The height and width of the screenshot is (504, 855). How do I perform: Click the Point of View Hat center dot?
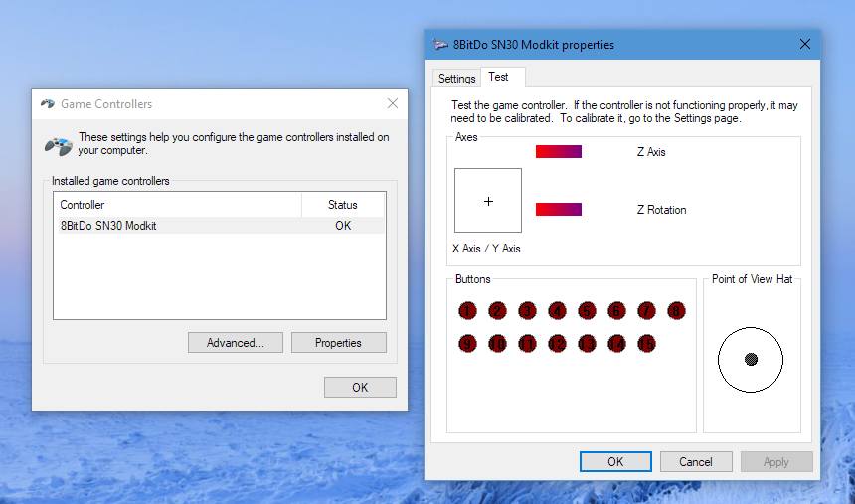click(x=751, y=359)
